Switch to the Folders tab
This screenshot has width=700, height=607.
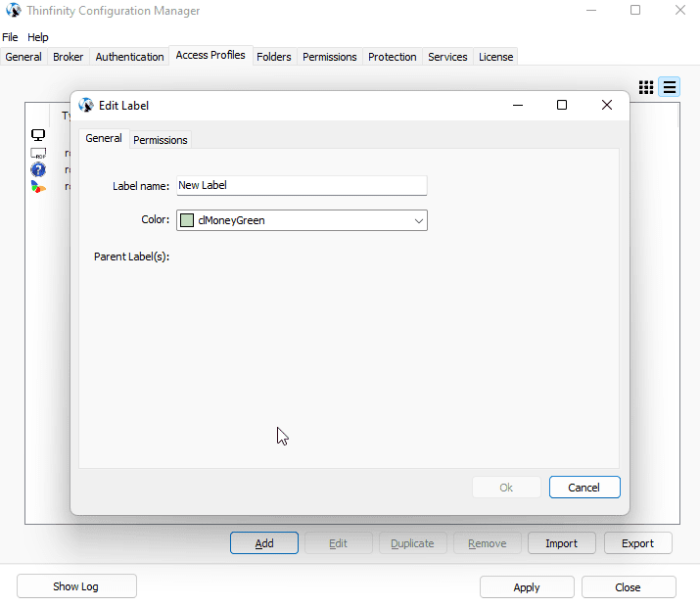(274, 57)
